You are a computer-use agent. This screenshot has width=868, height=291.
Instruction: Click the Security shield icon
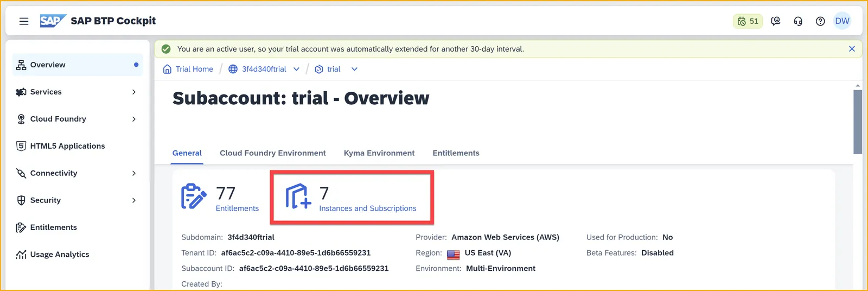(21, 200)
